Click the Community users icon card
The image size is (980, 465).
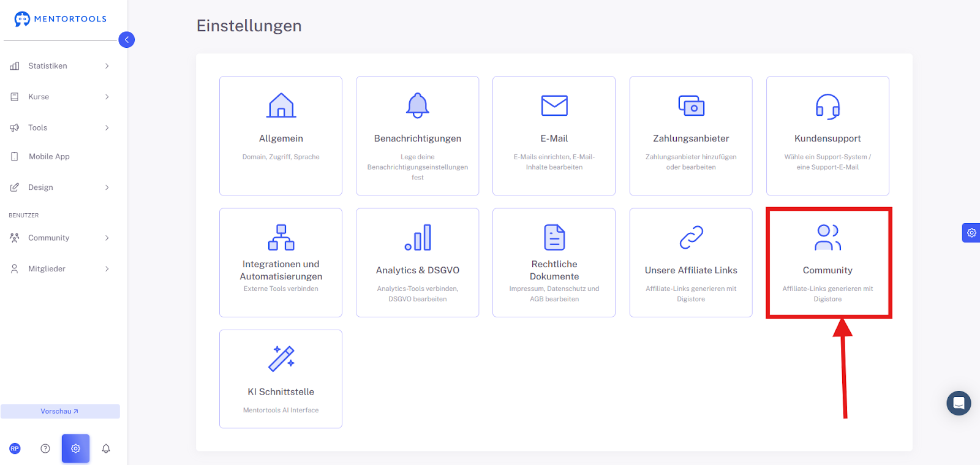tap(827, 237)
